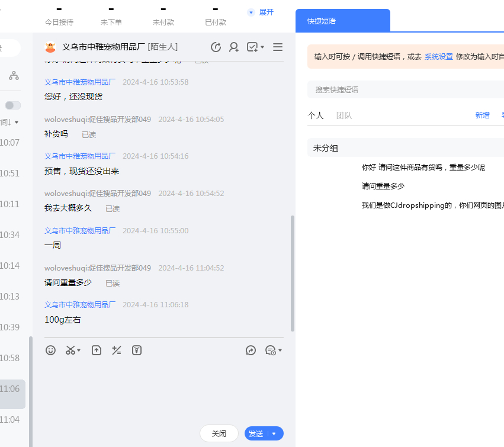The image size is (504, 447).
Task: Click the add contact icon in chat header
Action: point(234,47)
